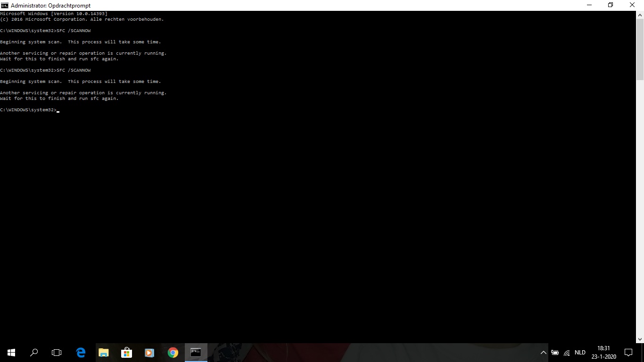644x362 pixels.
Task: Launch Microsoft Edge from the taskbar
Action: pyautogui.click(x=81, y=352)
